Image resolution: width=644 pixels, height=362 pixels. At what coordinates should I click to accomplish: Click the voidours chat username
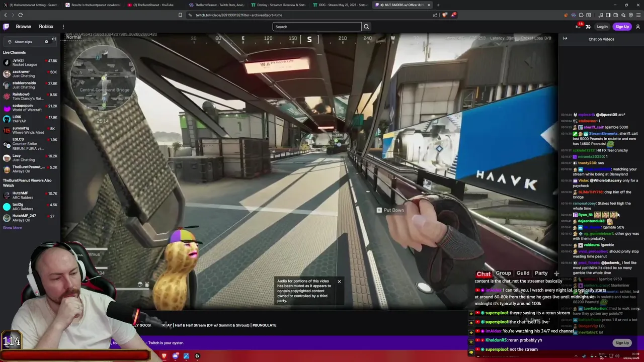click(x=592, y=245)
